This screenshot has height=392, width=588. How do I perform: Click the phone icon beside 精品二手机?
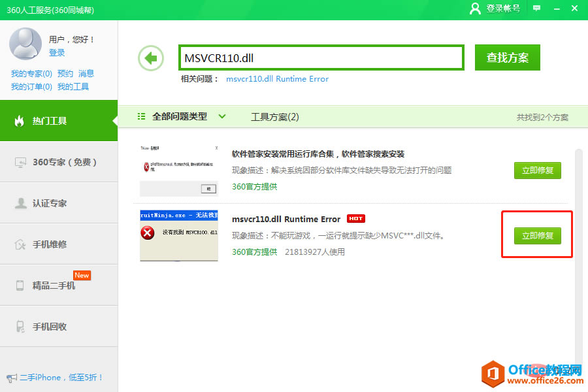[x=20, y=286]
